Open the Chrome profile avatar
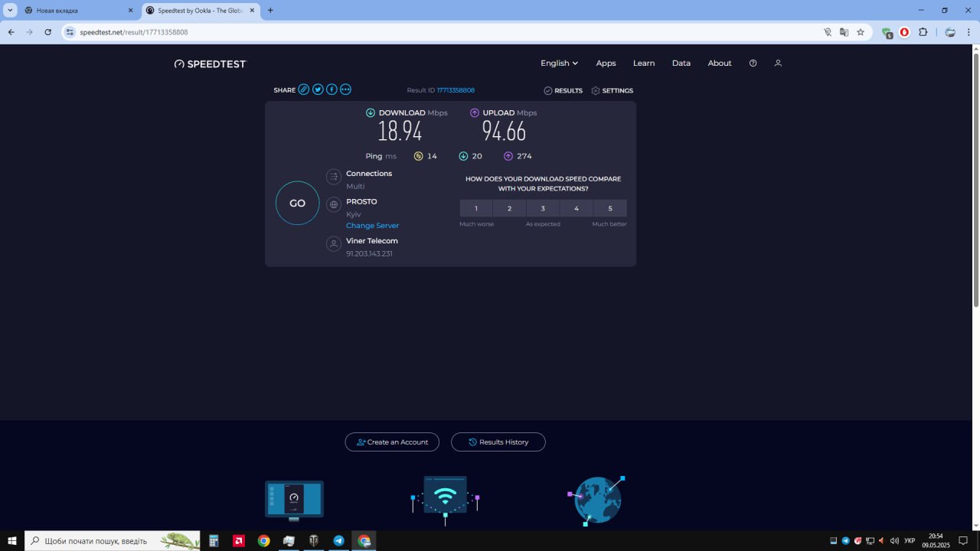980x551 pixels. coord(950,32)
